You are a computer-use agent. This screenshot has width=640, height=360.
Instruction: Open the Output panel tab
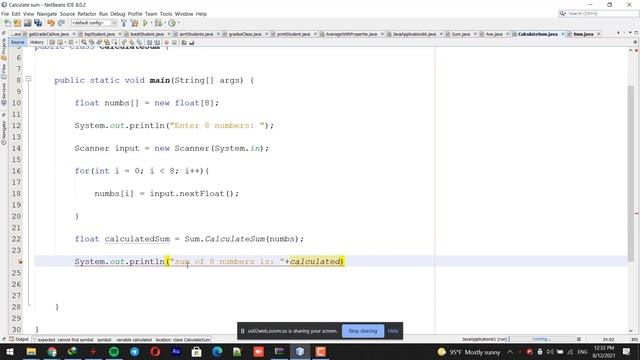pyautogui.click(x=19, y=339)
